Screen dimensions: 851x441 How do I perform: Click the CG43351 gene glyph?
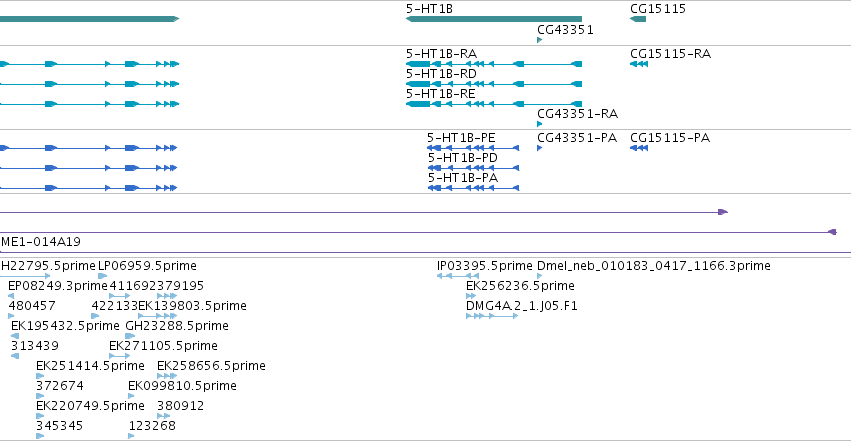click(x=539, y=40)
